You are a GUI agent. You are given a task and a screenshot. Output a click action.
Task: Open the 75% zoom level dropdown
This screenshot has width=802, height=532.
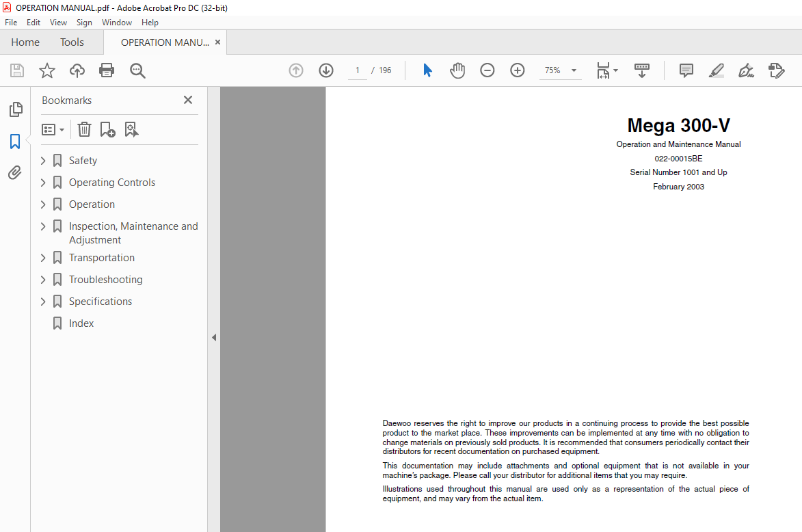pos(574,70)
